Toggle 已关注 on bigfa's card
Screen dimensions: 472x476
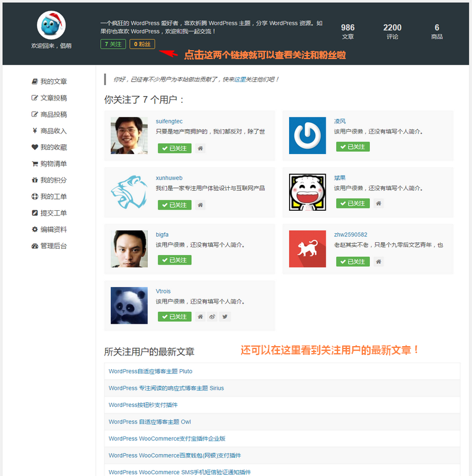point(175,260)
